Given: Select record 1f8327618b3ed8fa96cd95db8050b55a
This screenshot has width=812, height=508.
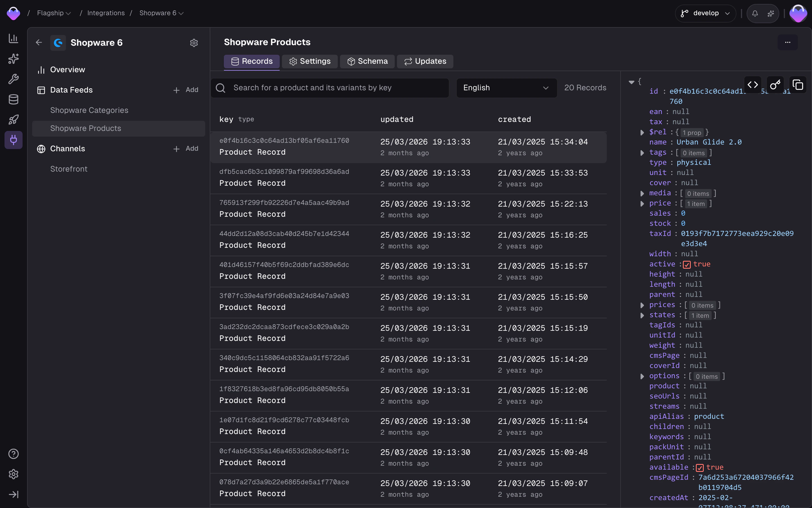Looking at the screenshot, I should [x=408, y=396].
